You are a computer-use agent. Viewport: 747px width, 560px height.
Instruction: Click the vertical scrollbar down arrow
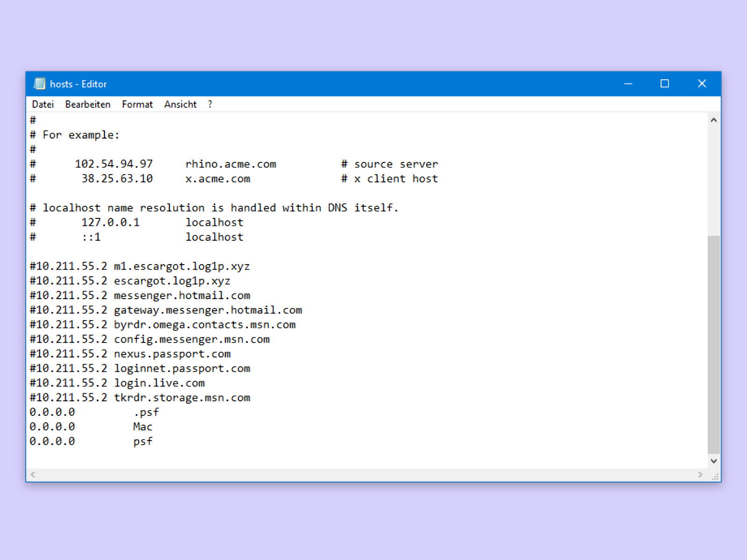[x=713, y=461]
